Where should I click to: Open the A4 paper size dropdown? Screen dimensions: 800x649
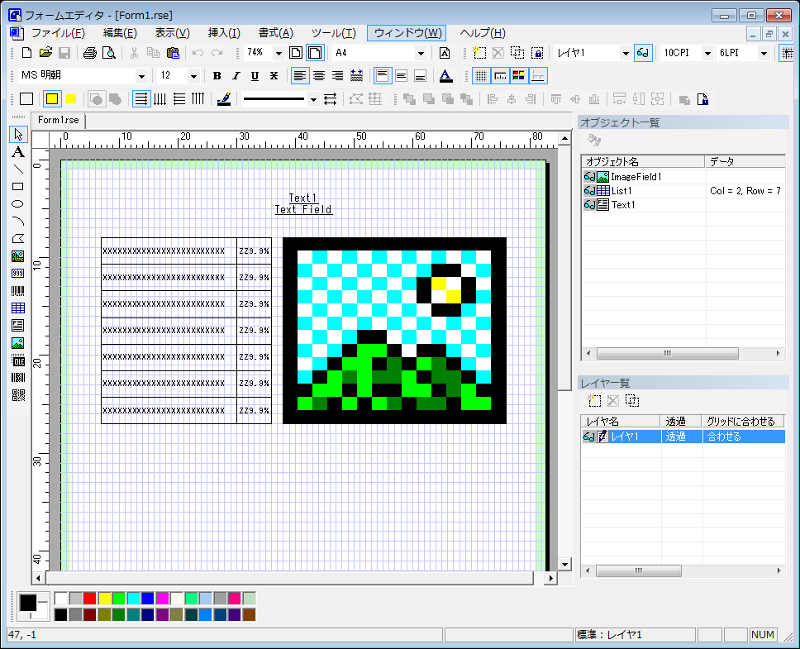tap(421, 53)
